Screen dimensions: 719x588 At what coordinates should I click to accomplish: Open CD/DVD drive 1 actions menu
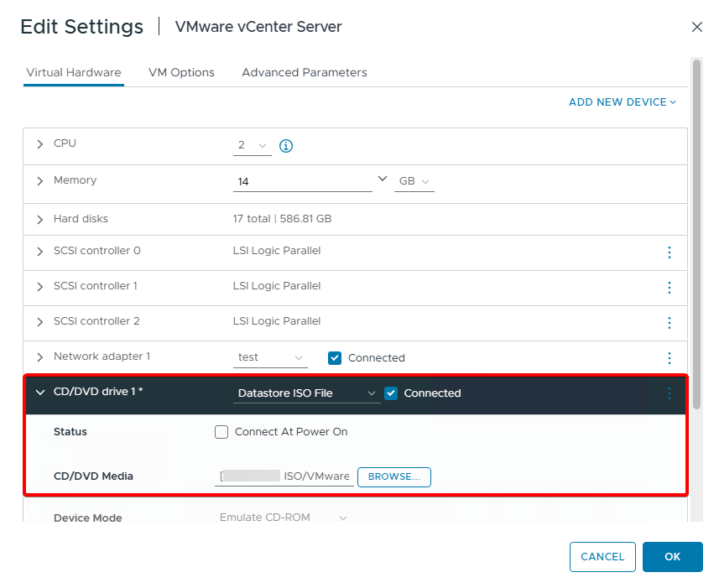tap(669, 393)
